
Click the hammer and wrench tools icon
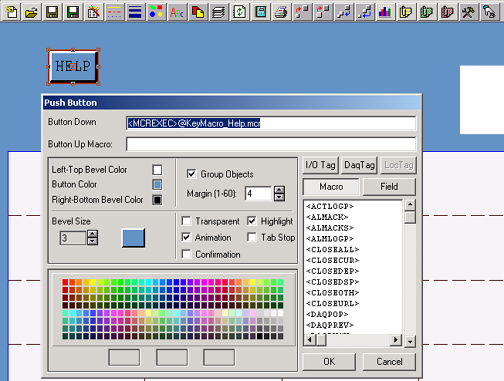tap(468, 12)
